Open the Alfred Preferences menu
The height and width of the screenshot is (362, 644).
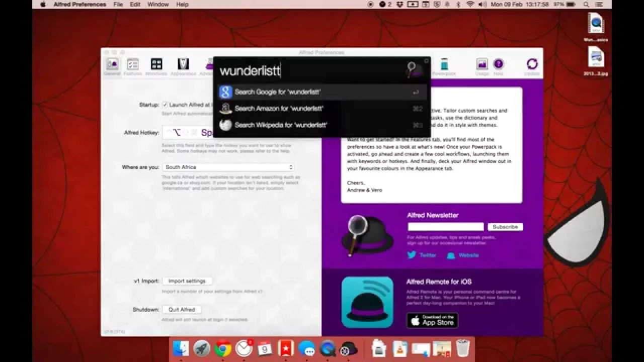tap(80, 5)
